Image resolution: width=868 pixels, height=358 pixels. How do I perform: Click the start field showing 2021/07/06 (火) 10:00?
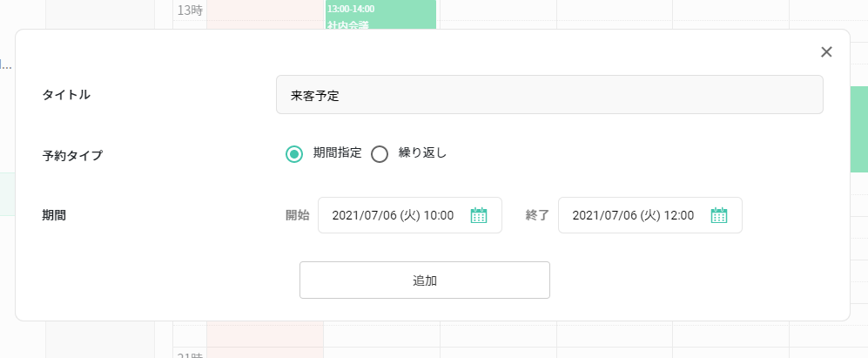click(x=394, y=216)
